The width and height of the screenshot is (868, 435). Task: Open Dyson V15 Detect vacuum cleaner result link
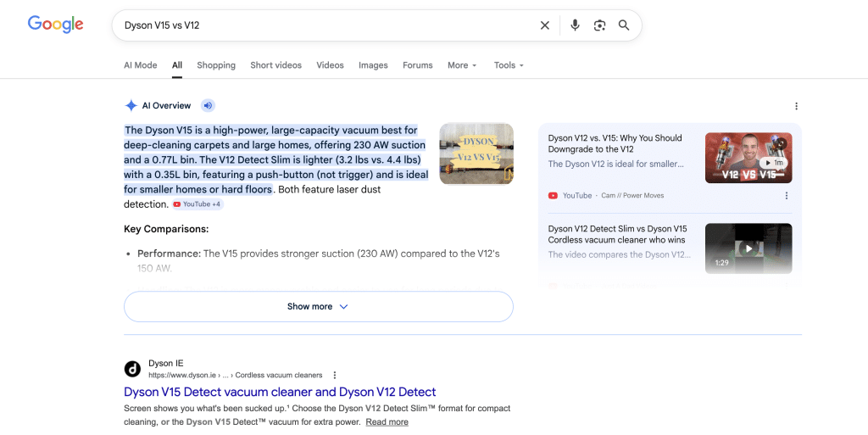pos(280,392)
